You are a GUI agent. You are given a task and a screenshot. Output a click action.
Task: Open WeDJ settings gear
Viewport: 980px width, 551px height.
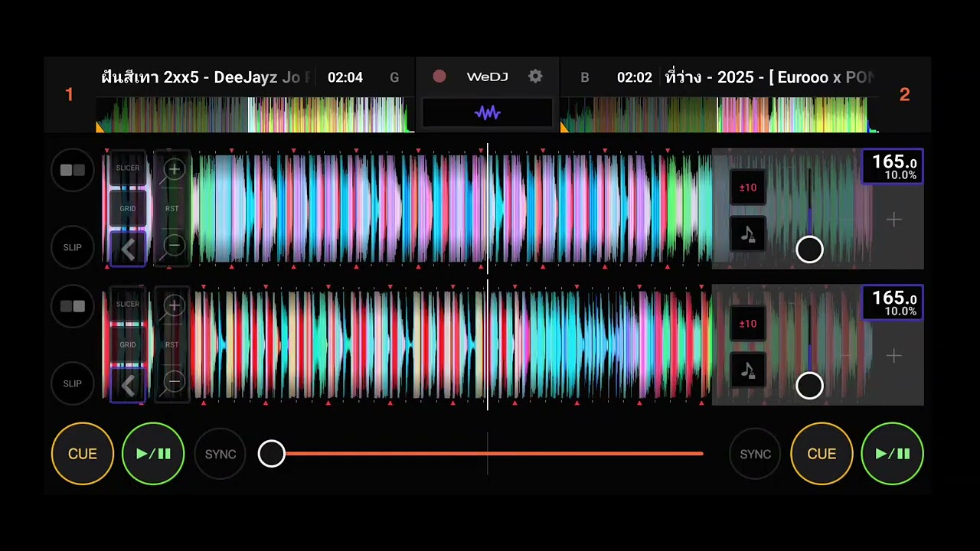(x=535, y=77)
